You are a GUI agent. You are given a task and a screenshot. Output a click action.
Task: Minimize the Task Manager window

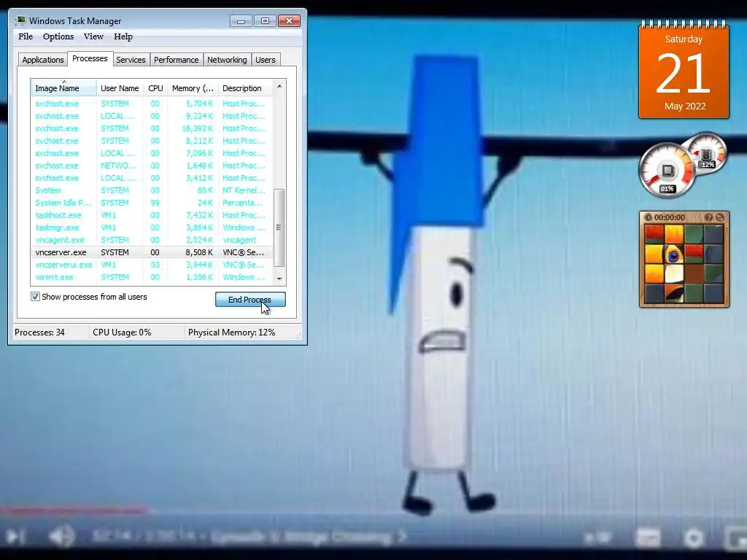pyautogui.click(x=241, y=21)
